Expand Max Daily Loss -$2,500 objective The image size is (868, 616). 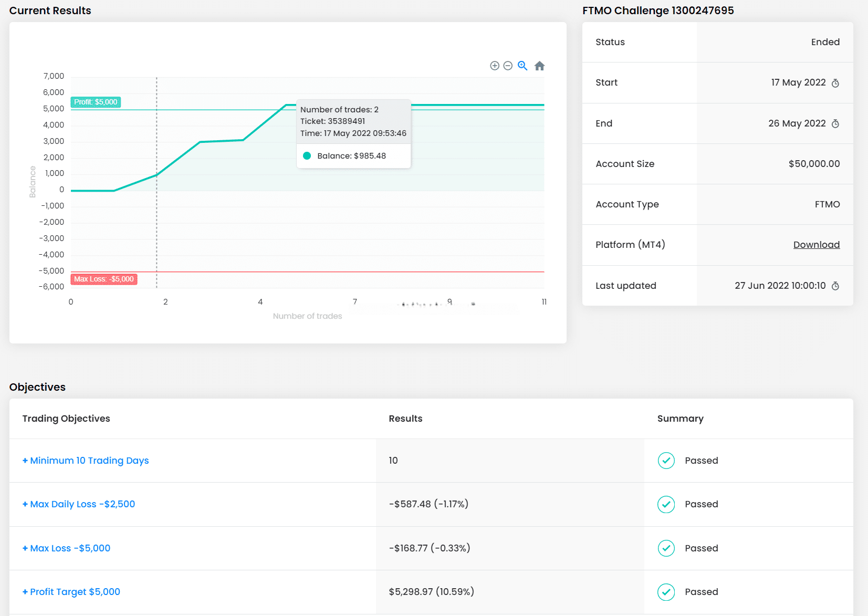point(79,504)
